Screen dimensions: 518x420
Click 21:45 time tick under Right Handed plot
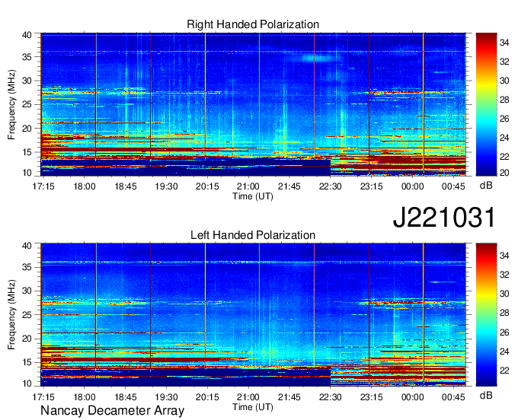click(289, 186)
